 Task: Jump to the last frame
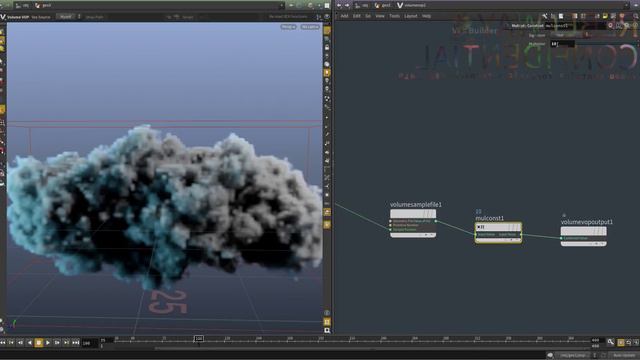point(76,343)
